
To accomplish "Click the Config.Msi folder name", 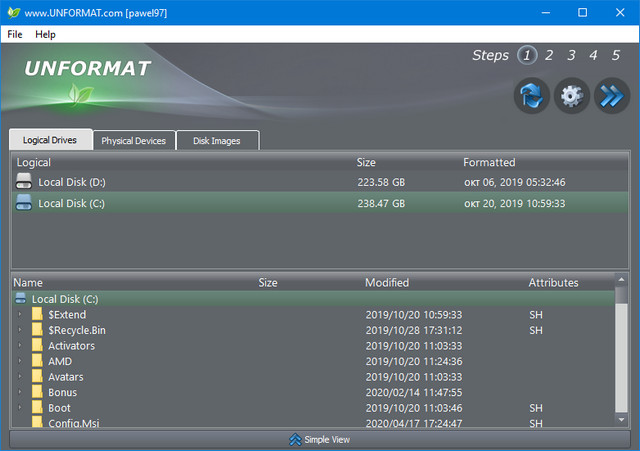I will pos(74,423).
